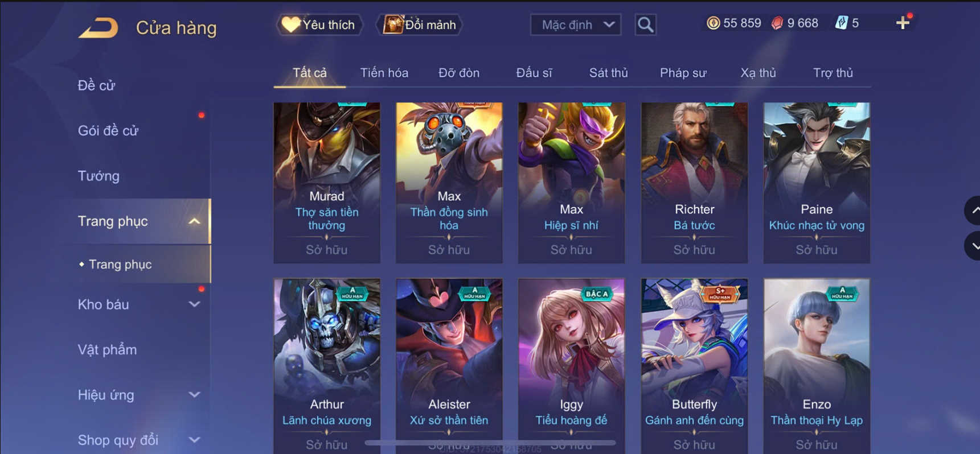Expand the Hiệu ứng sidebar section

(x=195, y=395)
